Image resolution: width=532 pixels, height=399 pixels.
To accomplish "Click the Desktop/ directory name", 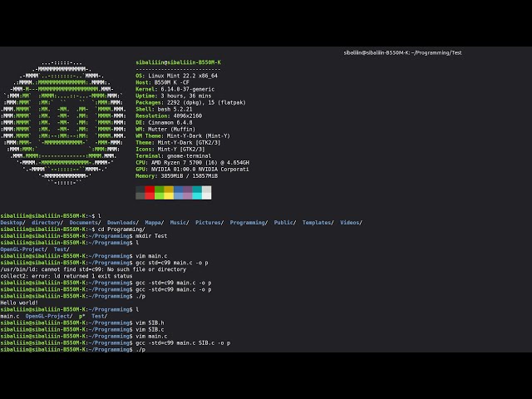I will coord(13,223).
